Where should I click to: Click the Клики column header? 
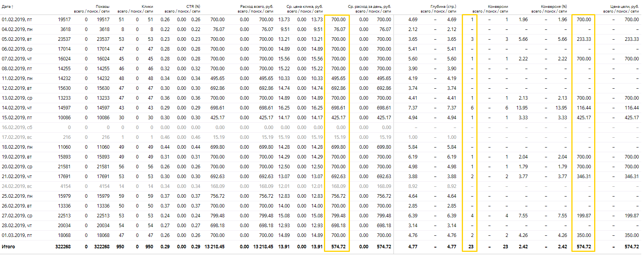click(147, 7)
